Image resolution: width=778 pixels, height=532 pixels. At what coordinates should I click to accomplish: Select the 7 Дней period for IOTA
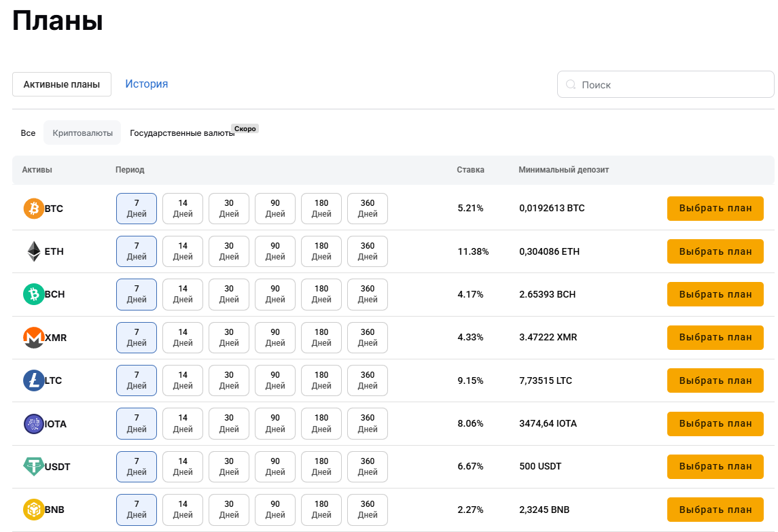tap(137, 424)
